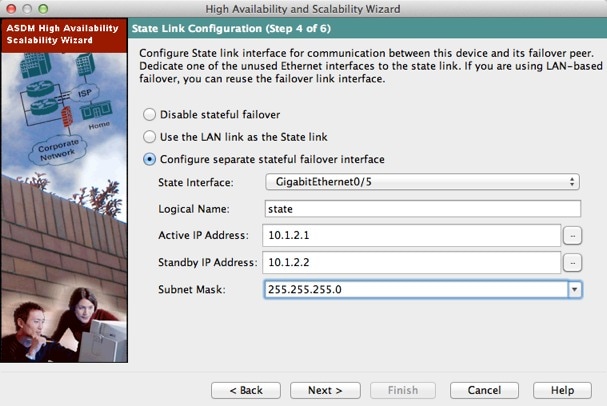Choose Configure separate stateful failover interface
The height and width of the screenshot is (406, 607).
tap(149, 159)
